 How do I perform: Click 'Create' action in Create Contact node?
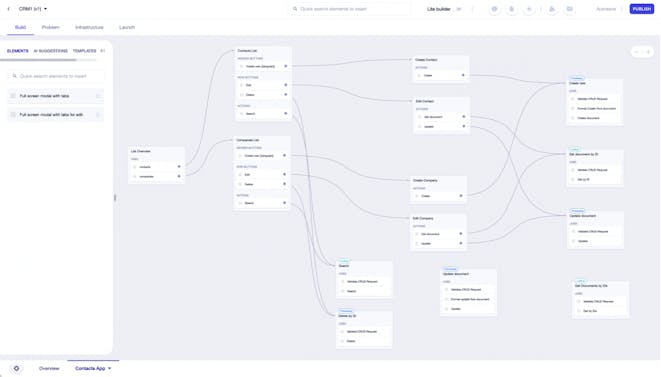[441, 75]
